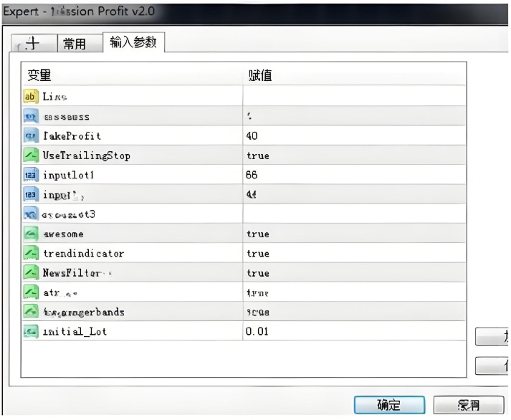Click the initial_Lot value 0.01

(x=258, y=332)
